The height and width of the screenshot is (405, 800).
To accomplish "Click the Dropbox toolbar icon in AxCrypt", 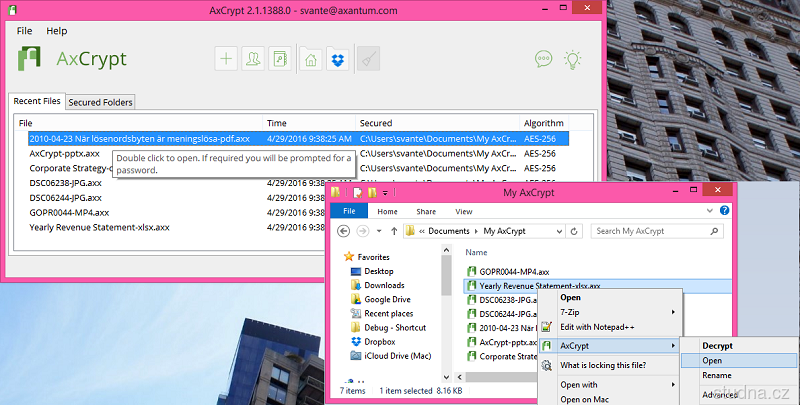I will point(337,59).
